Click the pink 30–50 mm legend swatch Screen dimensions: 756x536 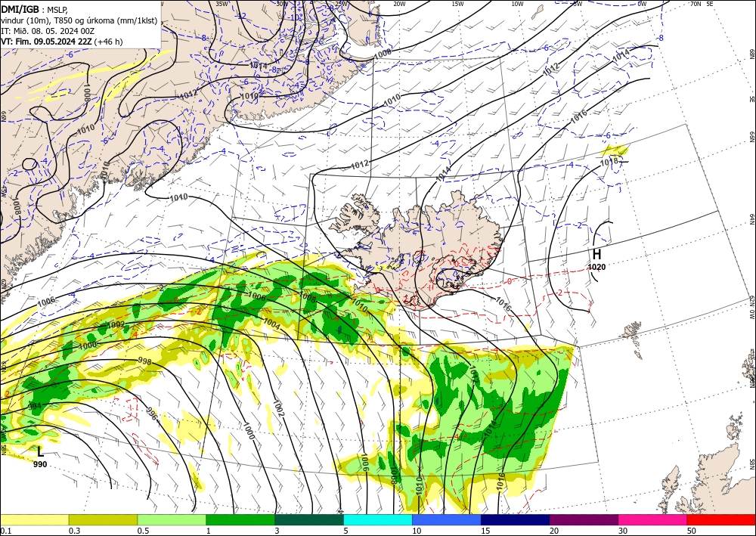point(653,519)
